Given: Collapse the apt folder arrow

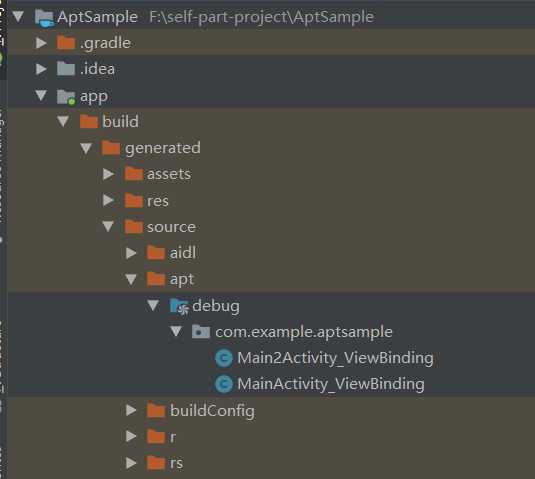Looking at the screenshot, I should point(131,279).
